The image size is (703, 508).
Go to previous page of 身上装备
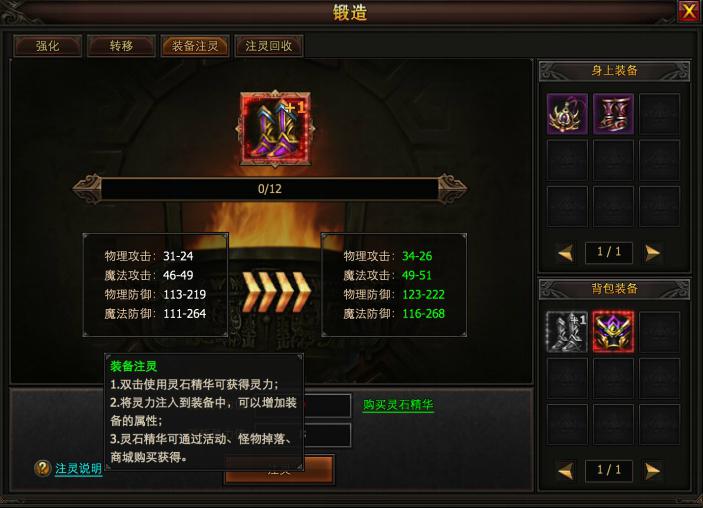566,252
